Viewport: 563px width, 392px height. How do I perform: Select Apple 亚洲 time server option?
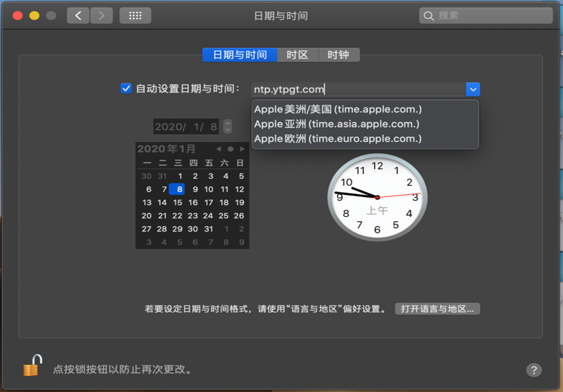[336, 124]
